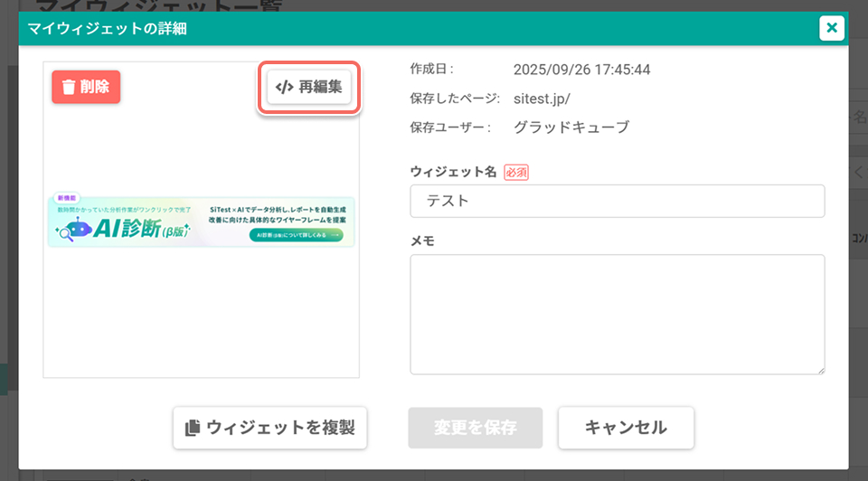The width and height of the screenshot is (868, 481).
Task: Click the キャンセル button
Action: click(626, 428)
